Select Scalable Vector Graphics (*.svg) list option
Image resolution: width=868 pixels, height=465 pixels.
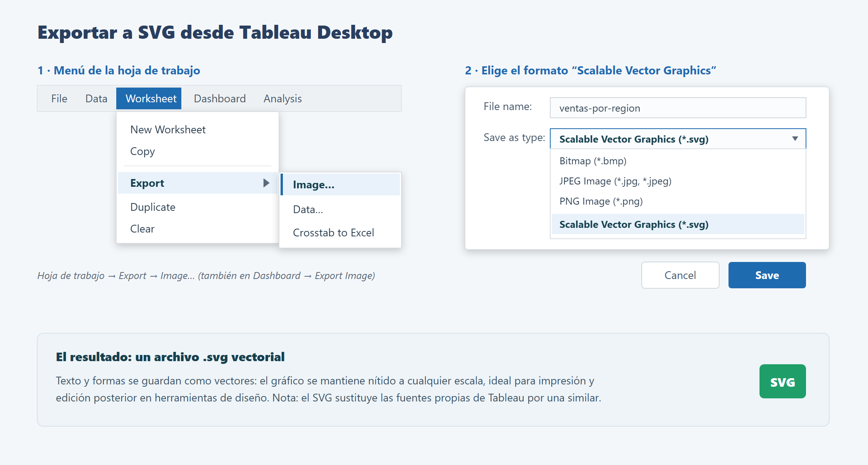tap(678, 224)
